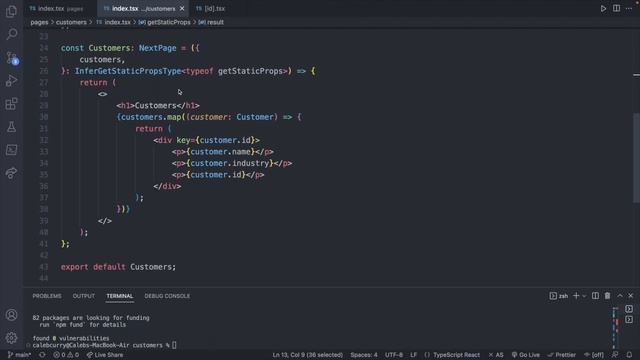Open errors and warnings count

click(66, 355)
